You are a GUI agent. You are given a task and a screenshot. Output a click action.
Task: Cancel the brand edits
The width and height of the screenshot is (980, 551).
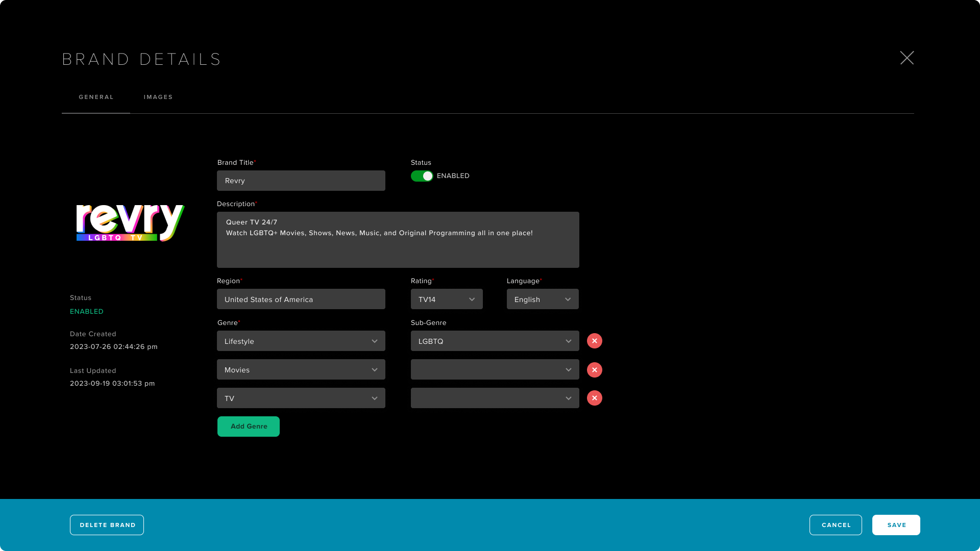point(836,525)
